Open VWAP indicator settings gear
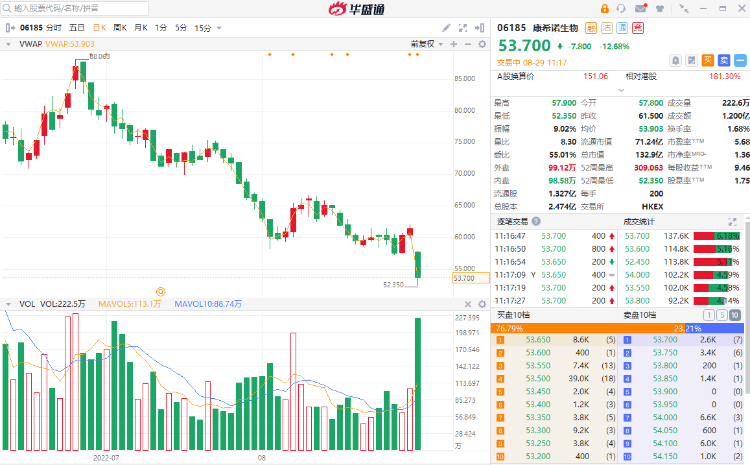Screen dimensions: 750x465 tap(482, 44)
